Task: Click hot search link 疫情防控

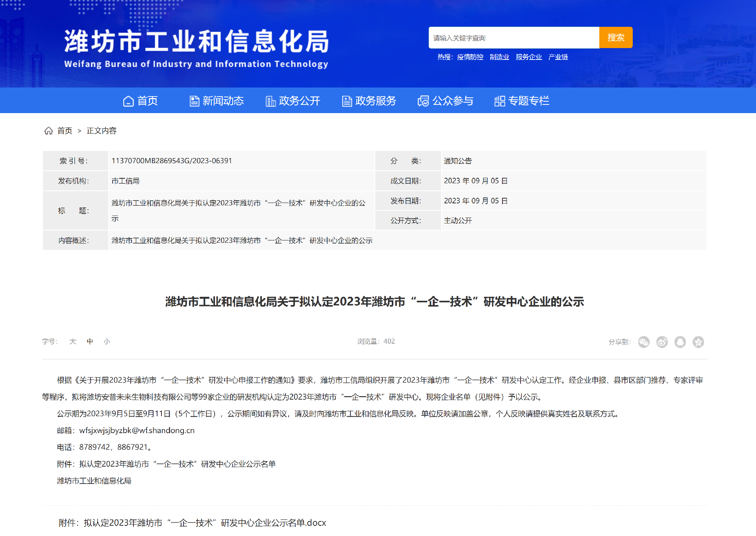Action: point(470,57)
